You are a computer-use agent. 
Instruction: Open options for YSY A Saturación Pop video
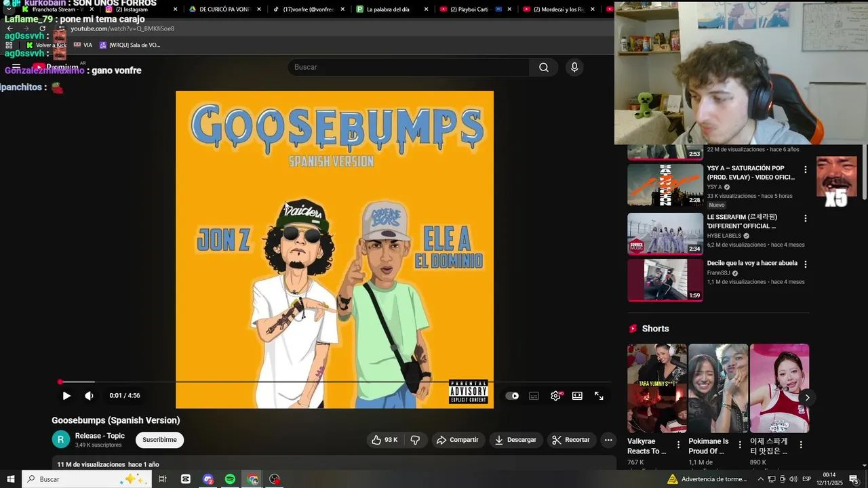[806, 169]
